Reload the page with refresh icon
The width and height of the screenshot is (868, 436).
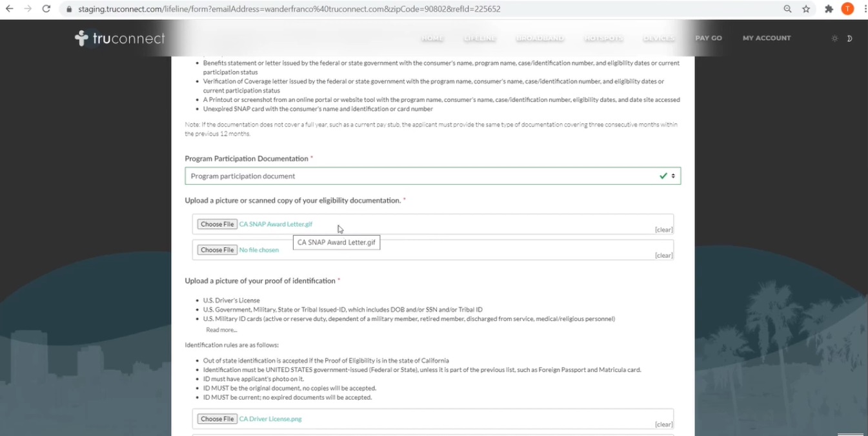click(46, 9)
